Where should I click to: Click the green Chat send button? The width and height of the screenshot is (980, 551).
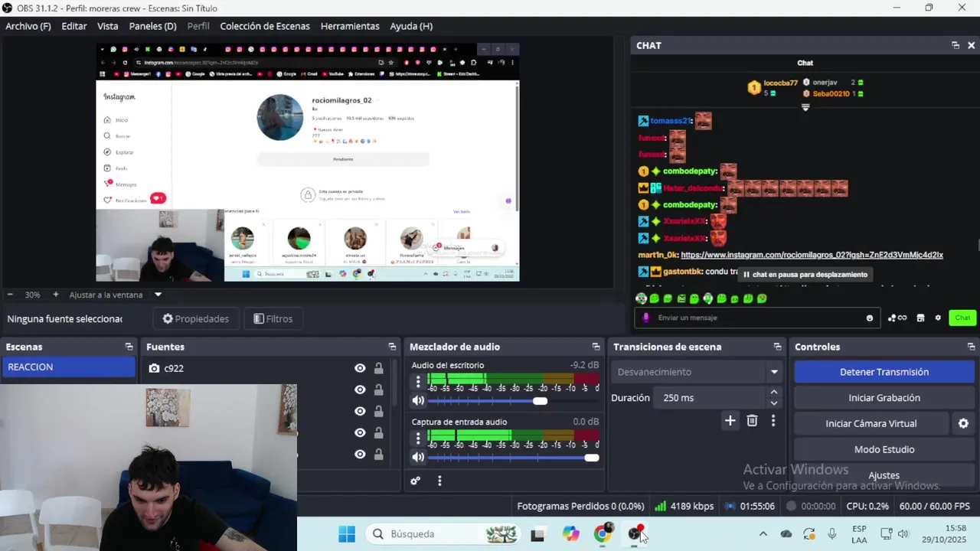pos(962,318)
